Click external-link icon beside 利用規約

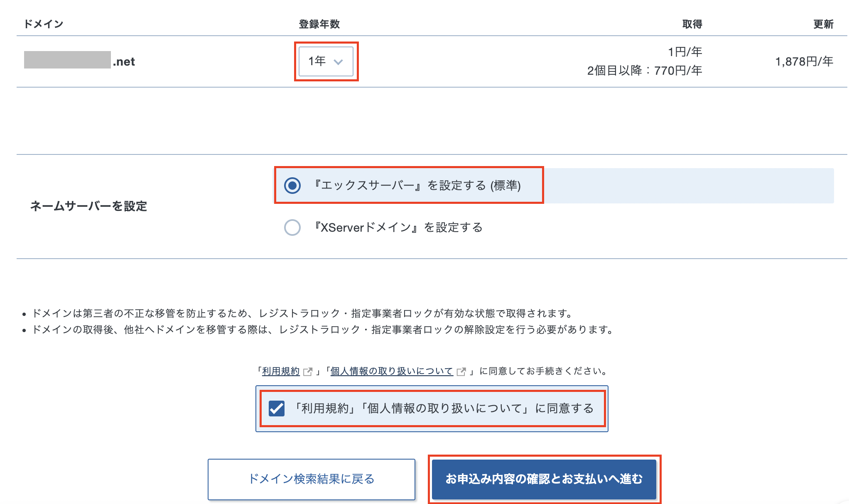[x=308, y=372]
